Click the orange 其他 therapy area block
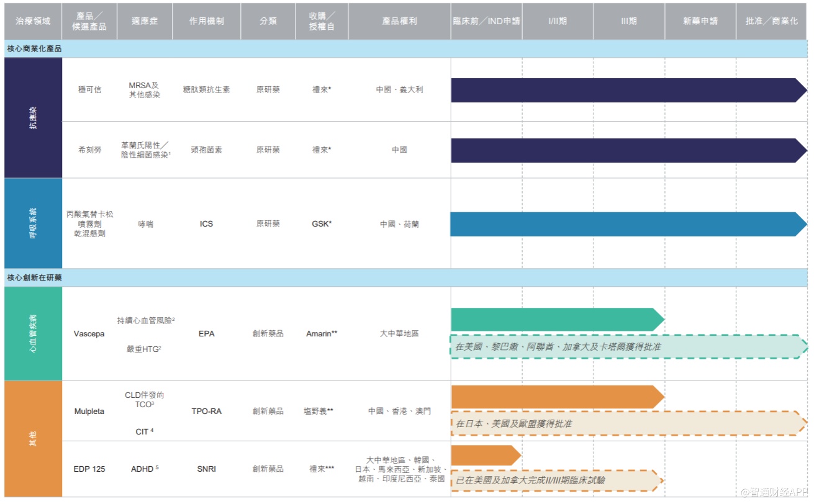This screenshot has width=814, height=504. coord(34,439)
